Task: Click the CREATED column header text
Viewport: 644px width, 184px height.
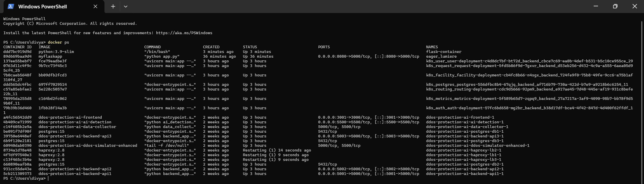Action: click(211, 47)
